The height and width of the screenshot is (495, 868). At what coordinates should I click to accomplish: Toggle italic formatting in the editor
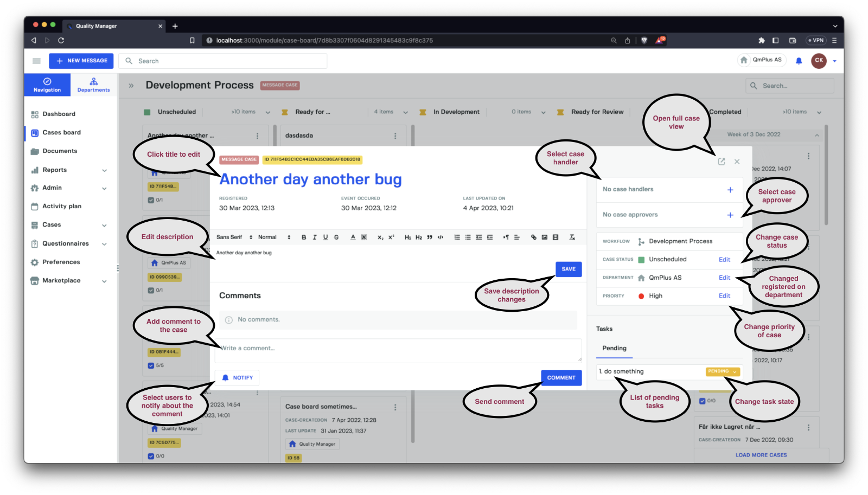point(315,237)
